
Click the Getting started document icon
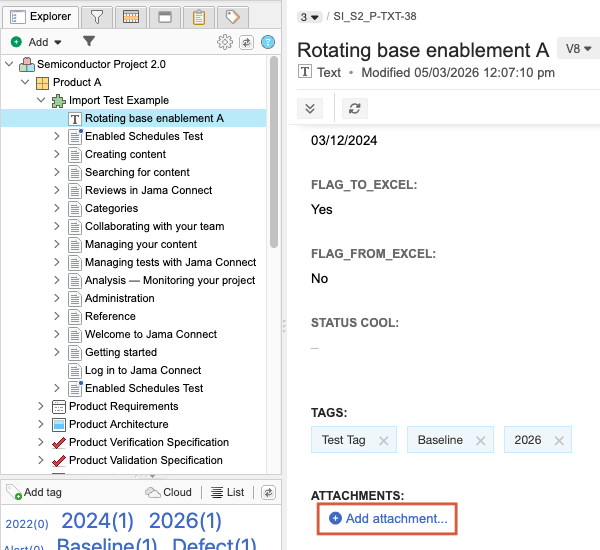click(x=75, y=353)
